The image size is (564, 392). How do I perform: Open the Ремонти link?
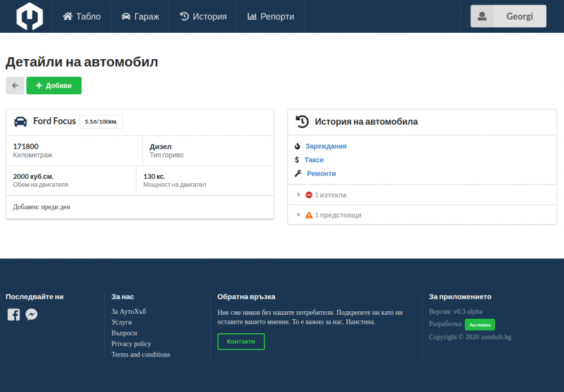tap(321, 174)
